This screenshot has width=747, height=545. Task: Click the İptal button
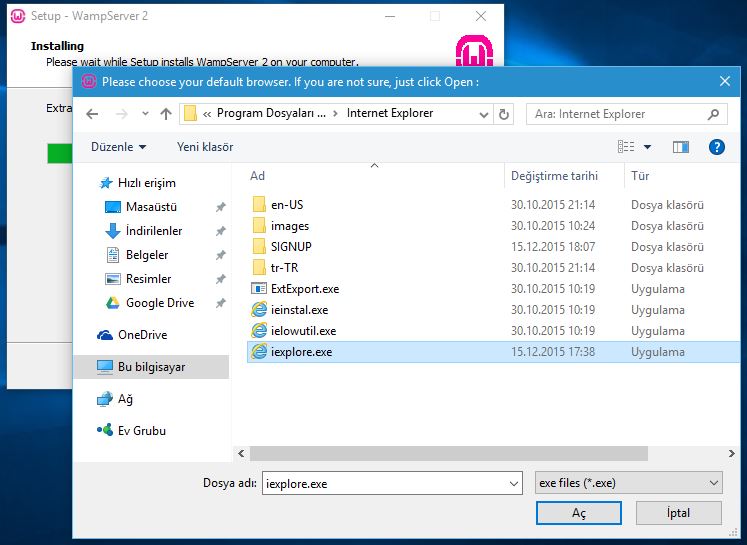pos(678,513)
